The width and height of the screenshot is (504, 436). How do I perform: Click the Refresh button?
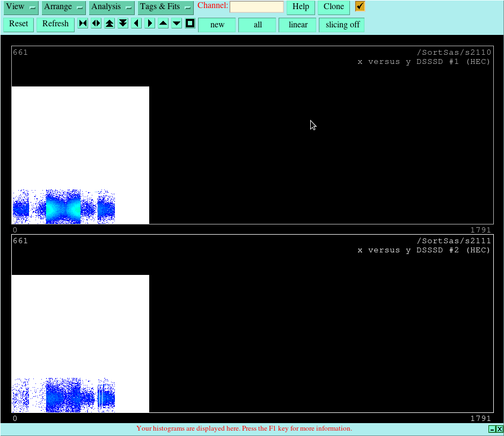point(55,25)
